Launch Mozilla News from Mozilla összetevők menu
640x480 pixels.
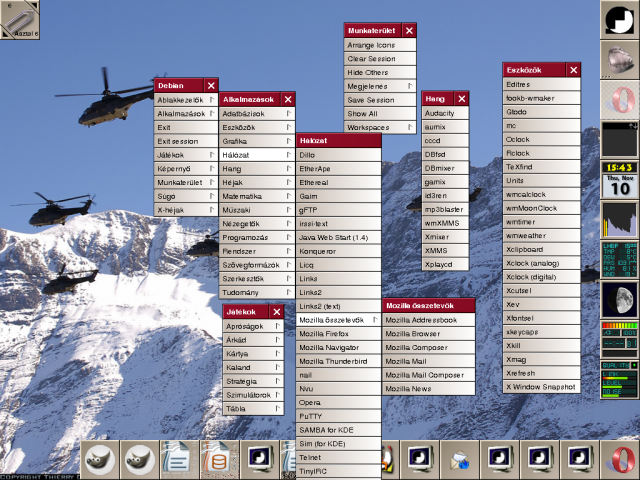coord(429,389)
